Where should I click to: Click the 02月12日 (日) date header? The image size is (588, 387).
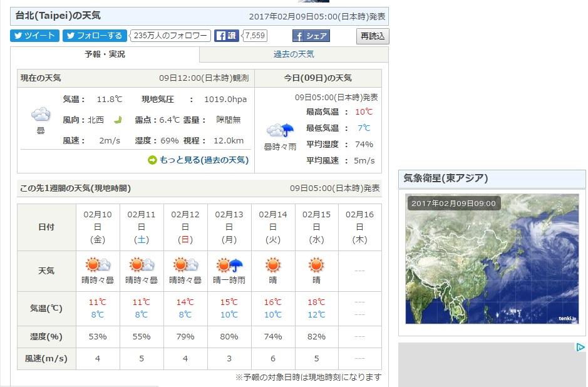coord(185,227)
